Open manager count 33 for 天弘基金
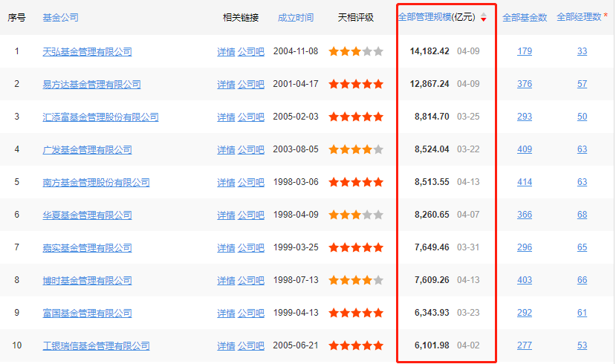The width and height of the screenshot is (616, 364). click(x=582, y=51)
